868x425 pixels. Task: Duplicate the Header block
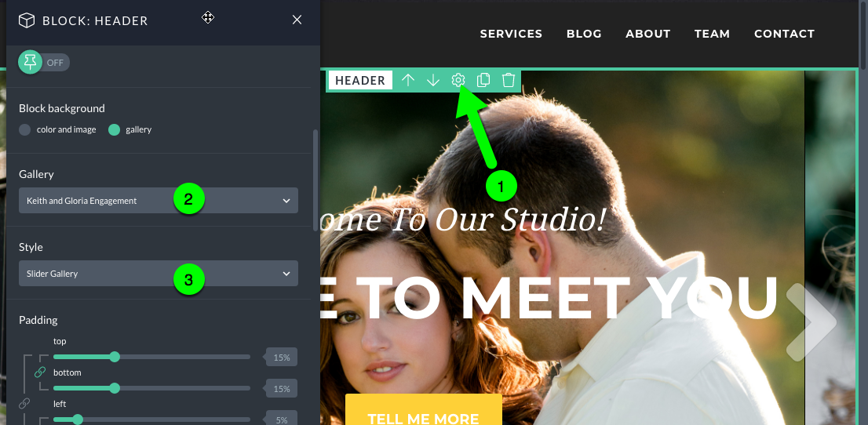coord(483,80)
